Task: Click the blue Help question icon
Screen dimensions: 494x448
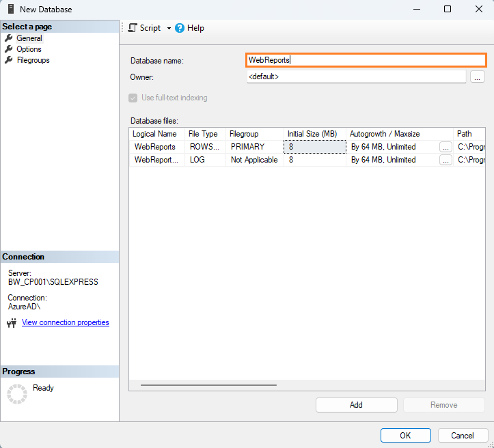Action: tap(180, 28)
